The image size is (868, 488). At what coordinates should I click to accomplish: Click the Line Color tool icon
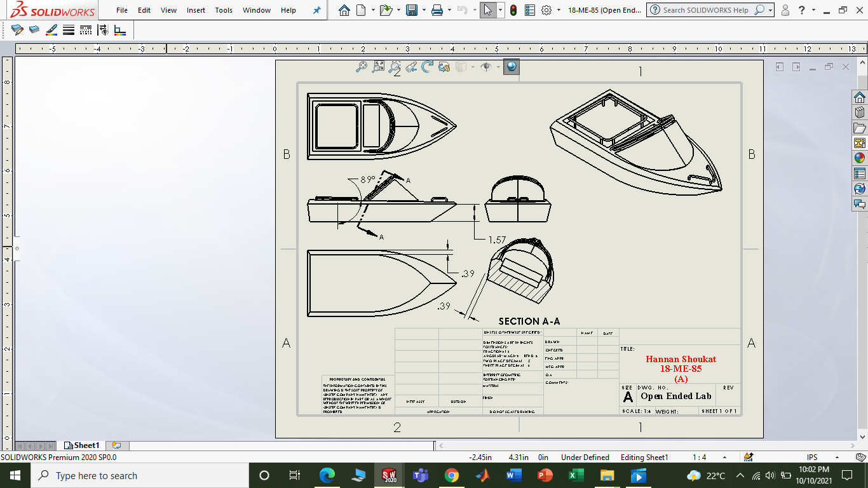[x=51, y=30]
